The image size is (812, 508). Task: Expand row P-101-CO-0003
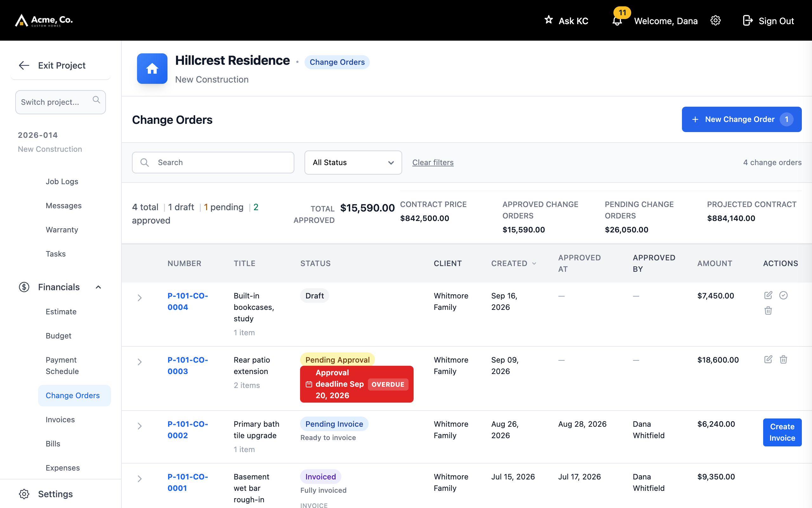[x=140, y=362]
